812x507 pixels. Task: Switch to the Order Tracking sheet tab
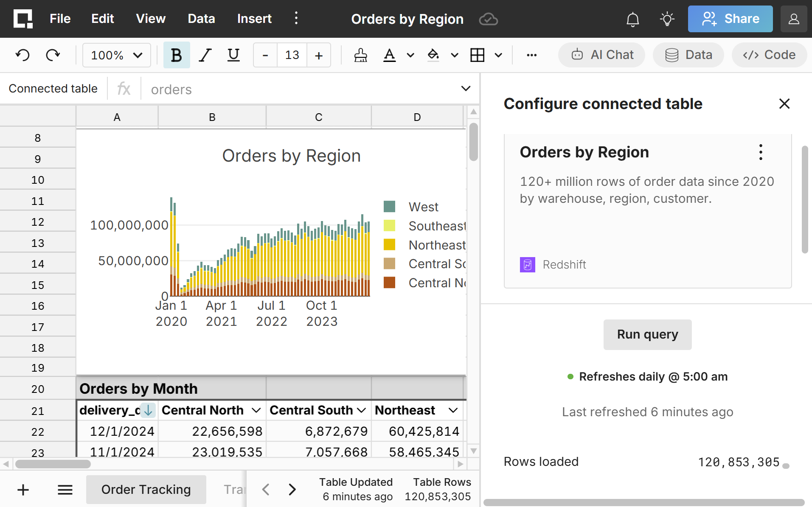point(146,490)
